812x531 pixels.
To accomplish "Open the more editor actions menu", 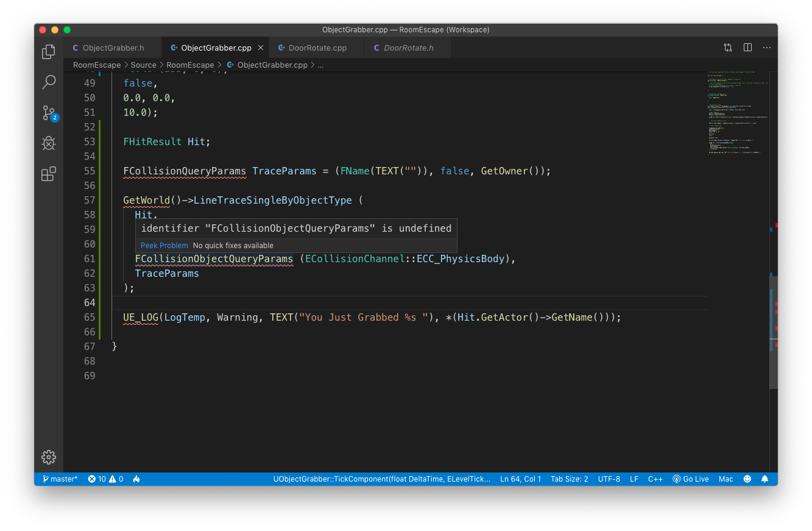I will [766, 47].
